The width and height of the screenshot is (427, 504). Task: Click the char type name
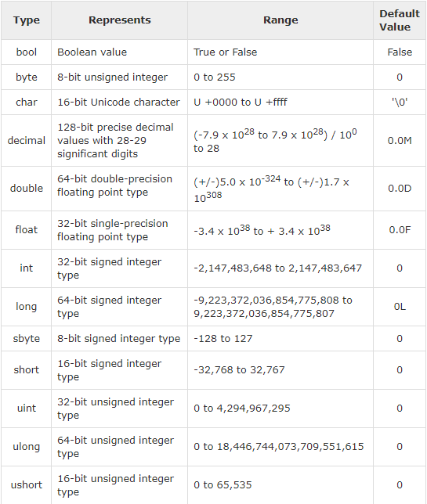[27, 103]
